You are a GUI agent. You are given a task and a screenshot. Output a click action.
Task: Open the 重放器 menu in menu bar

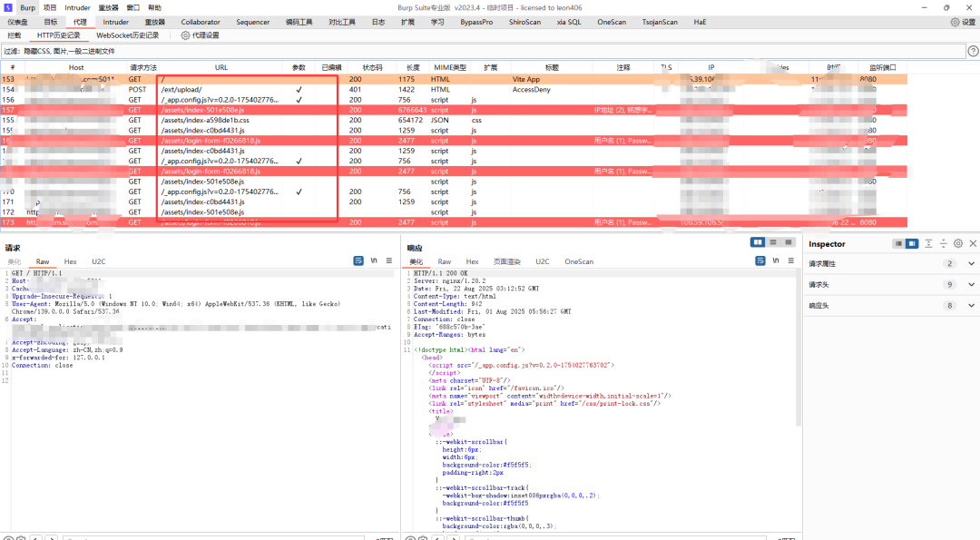coord(108,7)
